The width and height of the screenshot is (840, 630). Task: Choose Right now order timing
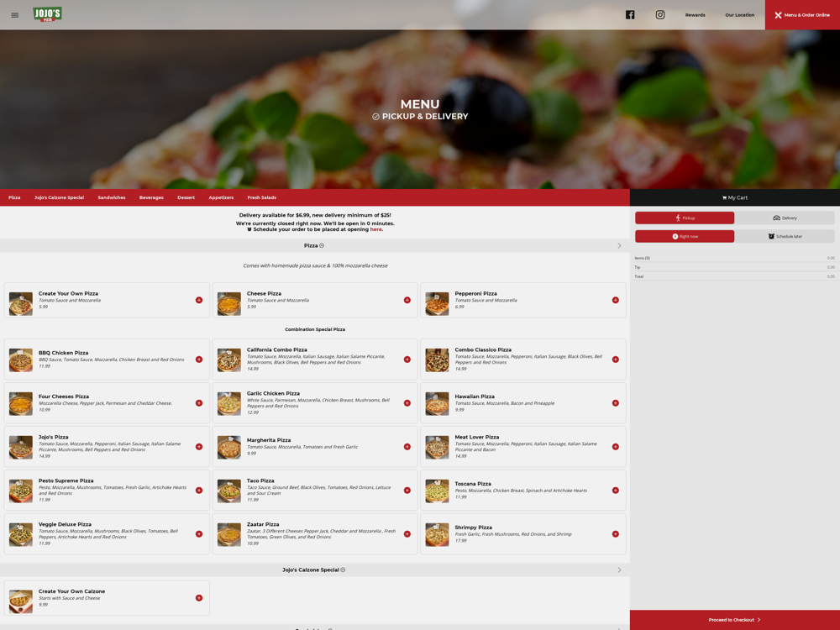click(x=685, y=236)
